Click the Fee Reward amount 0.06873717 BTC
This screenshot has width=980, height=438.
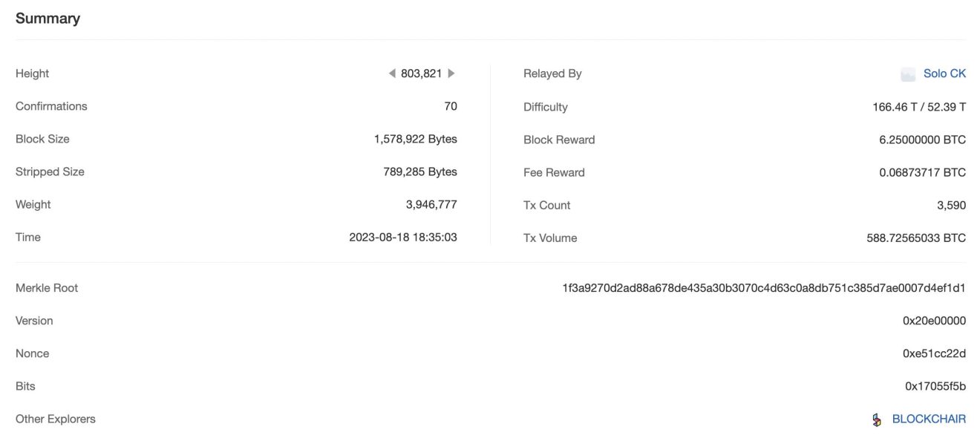pyautogui.click(x=922, y=172)
